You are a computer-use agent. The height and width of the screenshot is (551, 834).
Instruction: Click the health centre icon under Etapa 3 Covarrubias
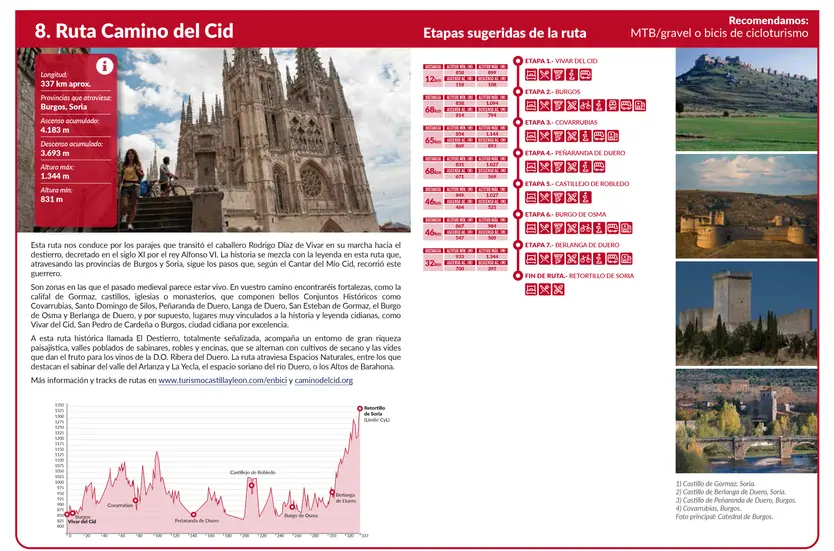click(613, 136)
